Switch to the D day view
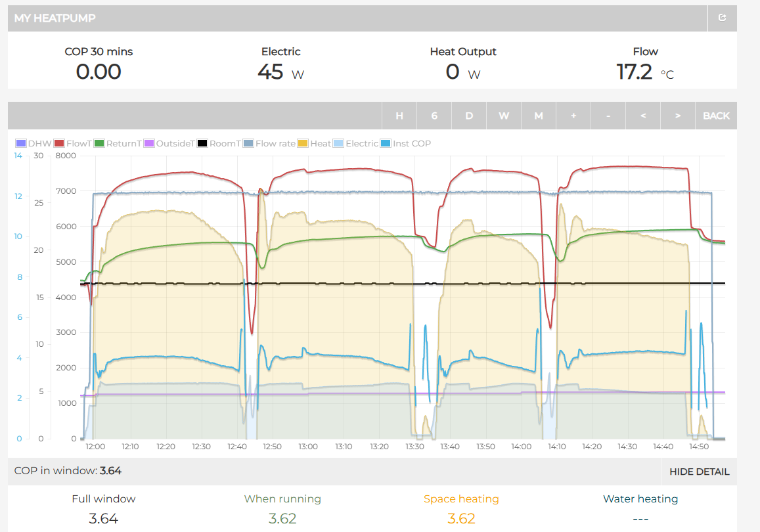The height and width of the screenshot is (532, 760). tap(469, 116)
